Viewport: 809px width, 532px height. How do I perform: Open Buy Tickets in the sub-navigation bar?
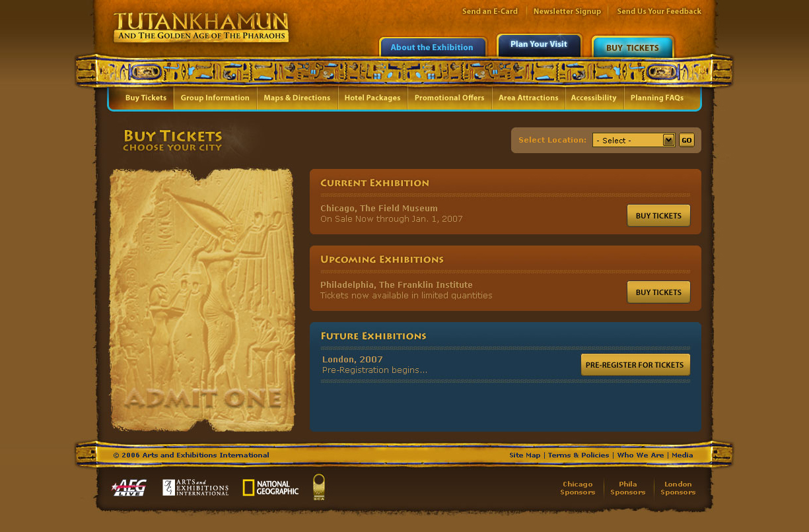coord(146,98)
